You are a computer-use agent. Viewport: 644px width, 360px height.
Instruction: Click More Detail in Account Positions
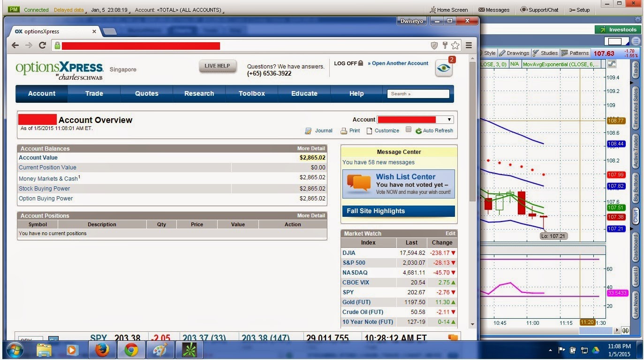(311, 215)
